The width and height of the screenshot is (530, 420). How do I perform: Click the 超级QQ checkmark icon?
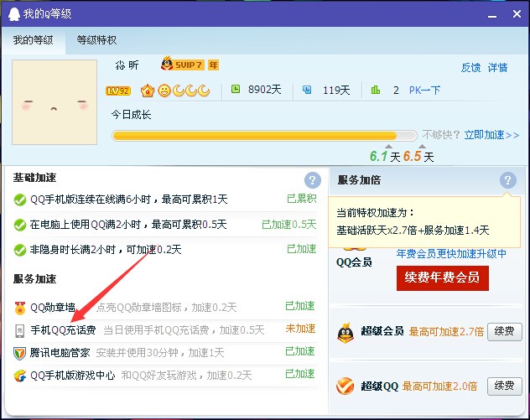pos(345,386)
